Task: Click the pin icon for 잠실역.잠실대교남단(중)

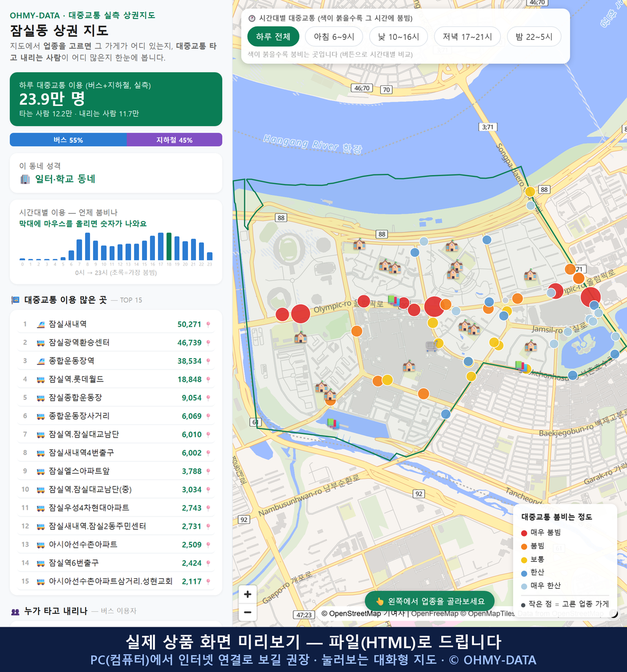Action: pyautogui.click(x=208, y=490)
